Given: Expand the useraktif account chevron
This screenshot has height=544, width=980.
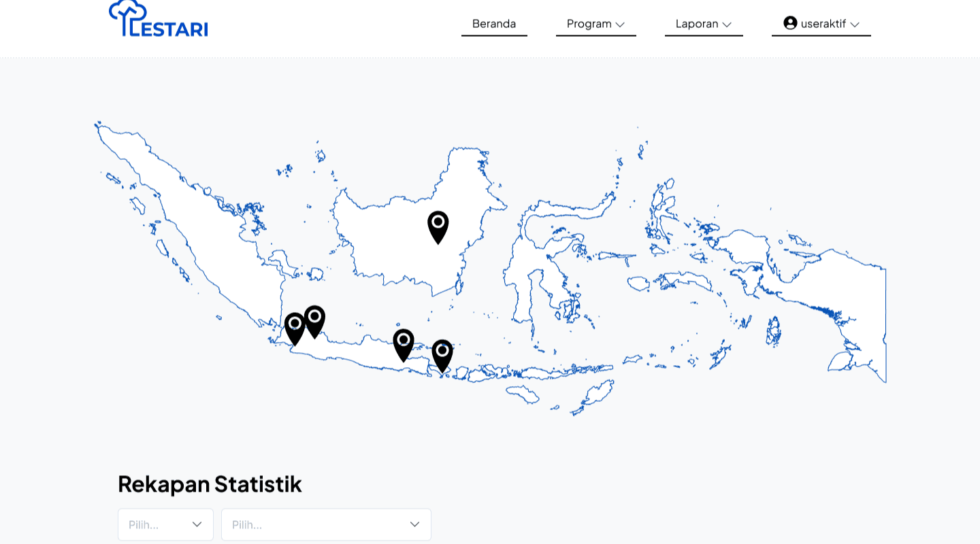Looking at the screenshot, I should click(855, 24).
